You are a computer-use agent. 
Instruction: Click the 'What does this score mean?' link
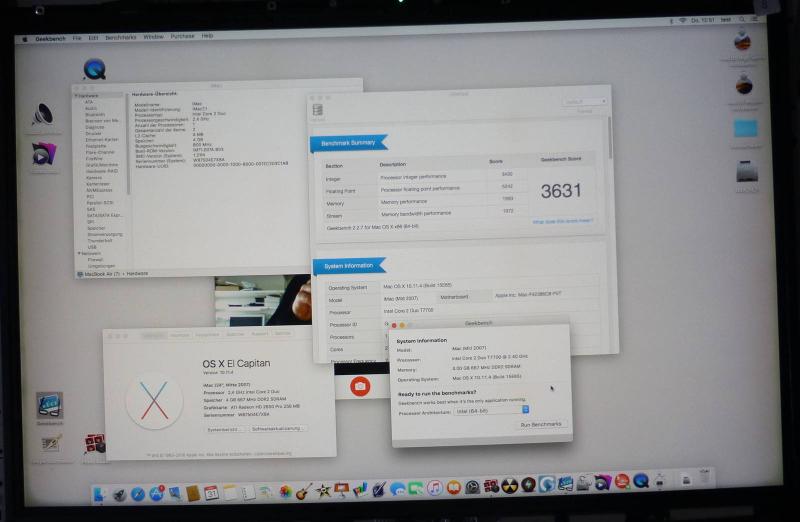point(563,222)
